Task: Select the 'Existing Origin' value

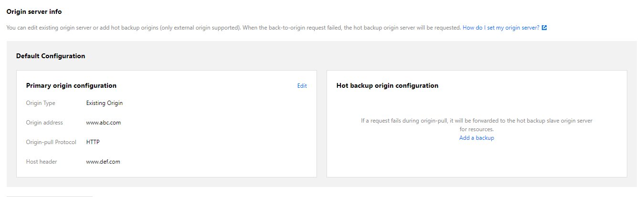Action: pos(105,103)
